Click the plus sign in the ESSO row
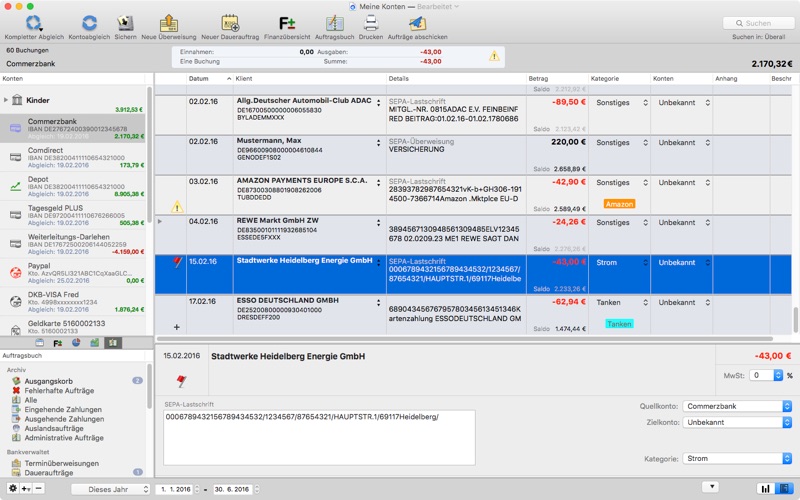The image size is (800, 500). point(177,327)
